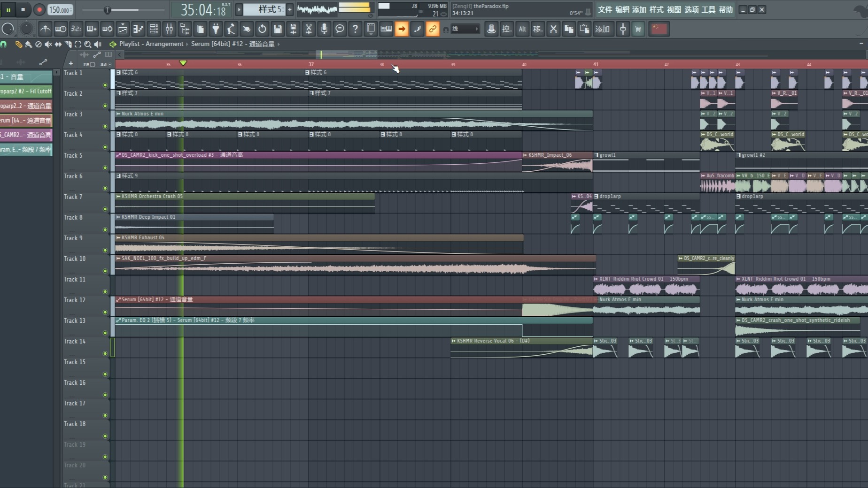The width and height of the screenshot is (868, 488).
Task: Click the 移 toolbar button
Action: [x=538, y=29]
